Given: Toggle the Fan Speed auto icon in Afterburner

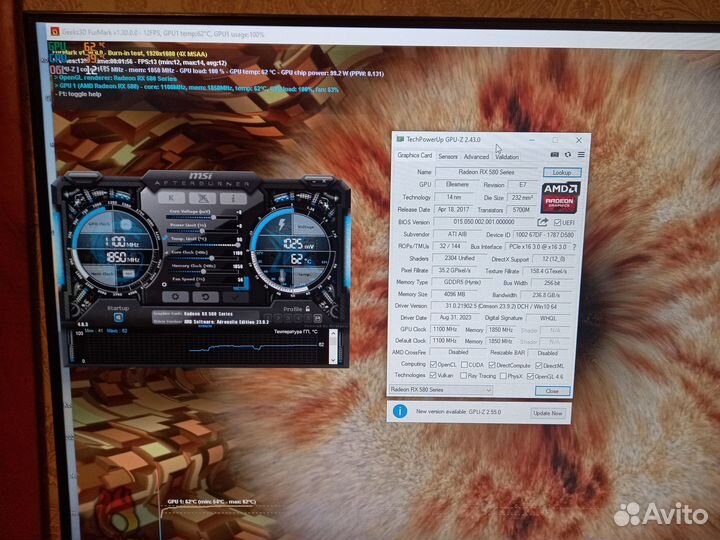Looking at the screenshot, I should [x=164, y=285].
